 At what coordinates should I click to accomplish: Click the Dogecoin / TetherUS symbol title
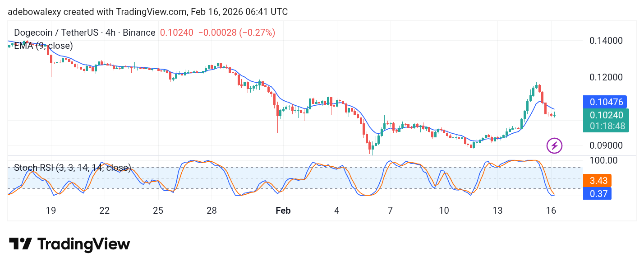tap(85, 33)
